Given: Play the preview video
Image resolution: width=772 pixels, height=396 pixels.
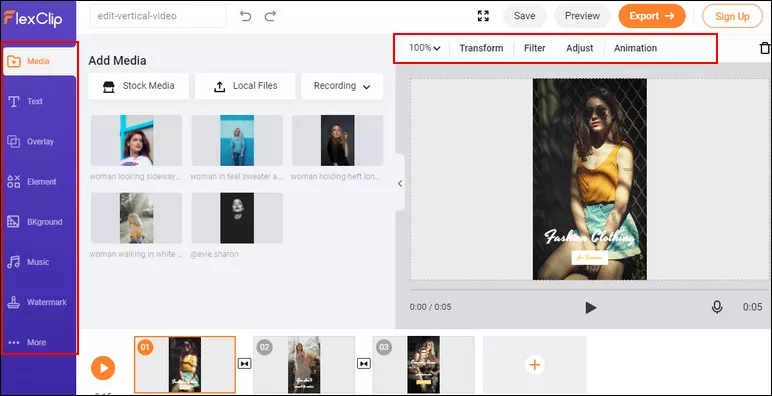Looking at the screenshot, I should (590, 308).
